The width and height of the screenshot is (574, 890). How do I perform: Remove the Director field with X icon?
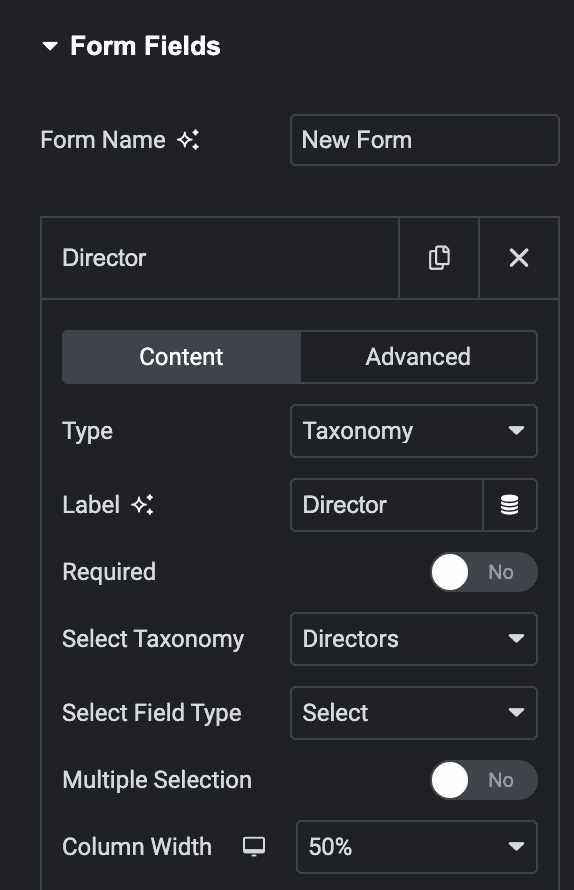point(519,258)
